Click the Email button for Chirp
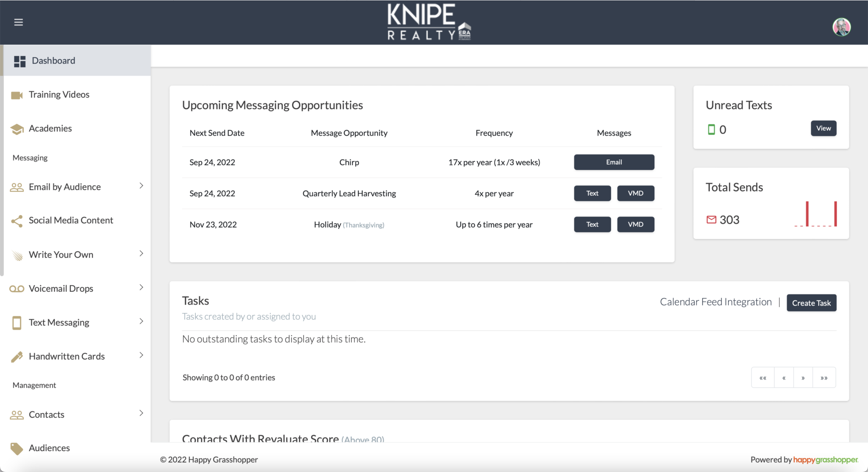868x472 pixels. (614, 162)
